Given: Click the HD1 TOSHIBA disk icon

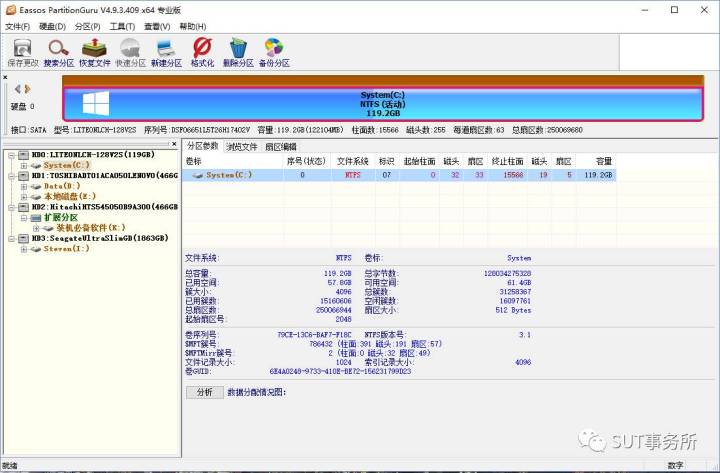Looking at the screenshot, I should [x=23, y=175].
